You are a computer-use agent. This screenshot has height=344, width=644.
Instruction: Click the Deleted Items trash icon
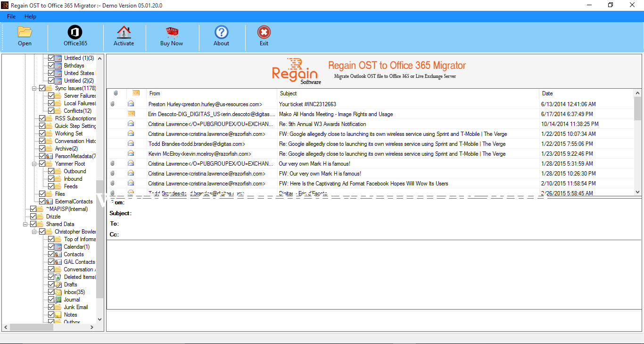pos(58,277)
